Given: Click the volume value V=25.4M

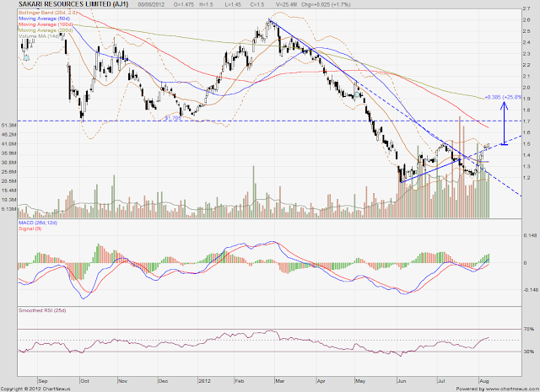Looking at the screenshot, I should coord(287,4).
